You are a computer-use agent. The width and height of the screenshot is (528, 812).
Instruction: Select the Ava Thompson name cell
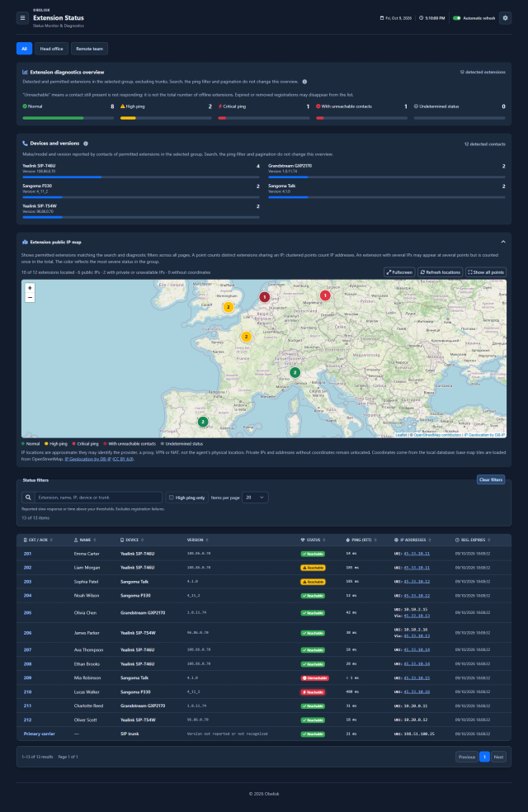[88, 650]
